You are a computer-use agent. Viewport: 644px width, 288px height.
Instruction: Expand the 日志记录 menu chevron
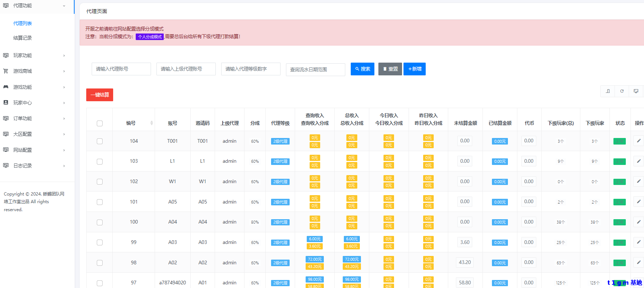(x=64, y=166)
